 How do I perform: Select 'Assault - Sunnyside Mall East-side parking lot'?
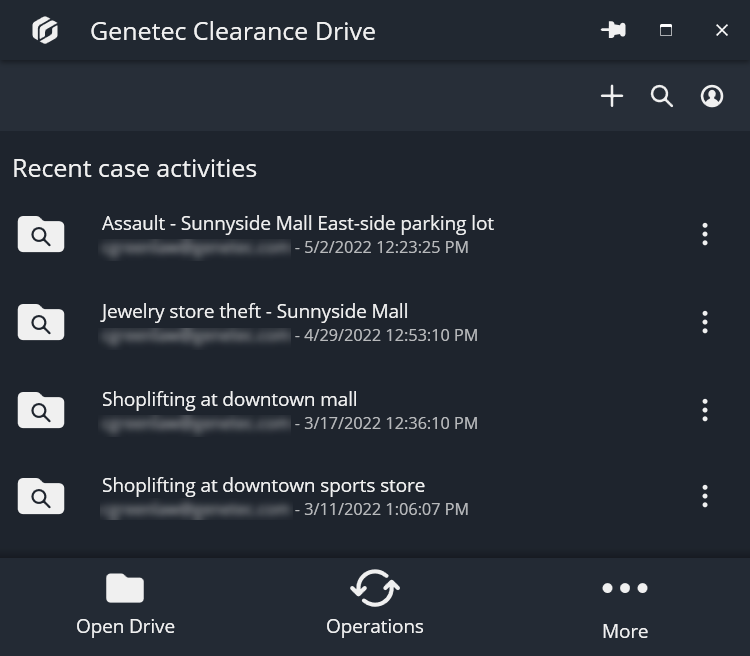coord(298,223)
